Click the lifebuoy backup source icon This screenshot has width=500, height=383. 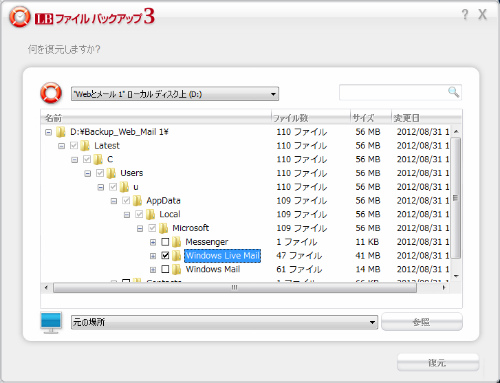click(51, 93)
